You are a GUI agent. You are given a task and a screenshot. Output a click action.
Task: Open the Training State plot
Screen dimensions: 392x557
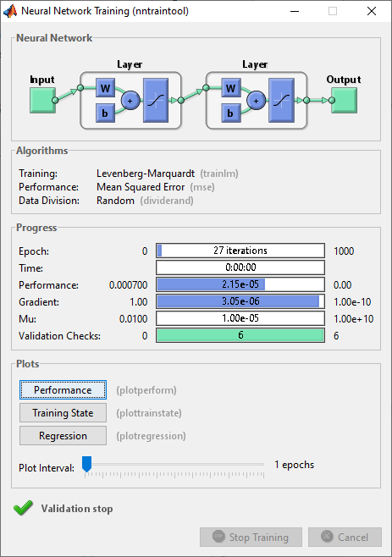[63, 413]
